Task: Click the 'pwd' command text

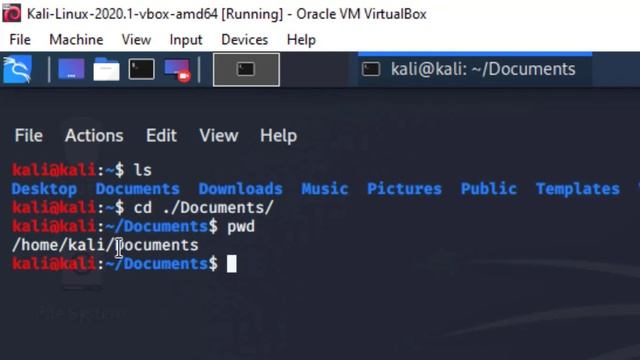Action: pos(241,227)
